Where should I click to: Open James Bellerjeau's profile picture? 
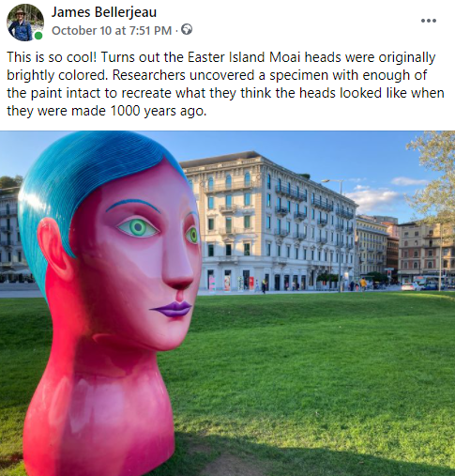[x=25, y=23]
